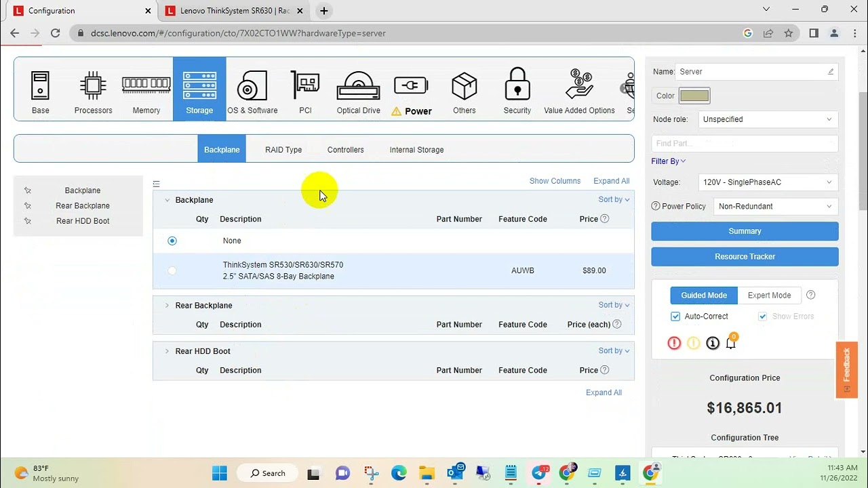Image resolution: width=868 pixels, height=488 pixels.
Task: Switch to the Configuration browser tab
Action: [x=81, y=11]
